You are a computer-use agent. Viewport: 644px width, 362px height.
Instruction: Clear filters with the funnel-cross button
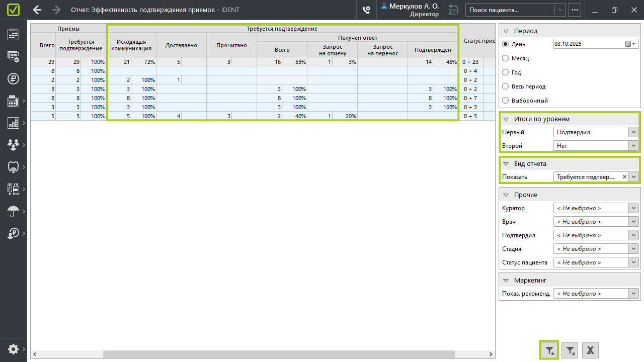[x=570, y=350]
